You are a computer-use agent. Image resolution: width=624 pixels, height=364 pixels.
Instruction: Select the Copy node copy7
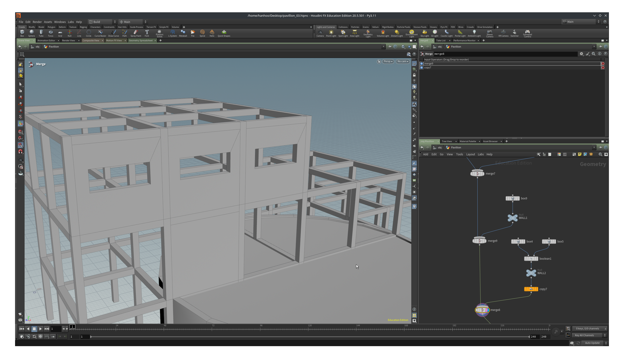(531, 289)
